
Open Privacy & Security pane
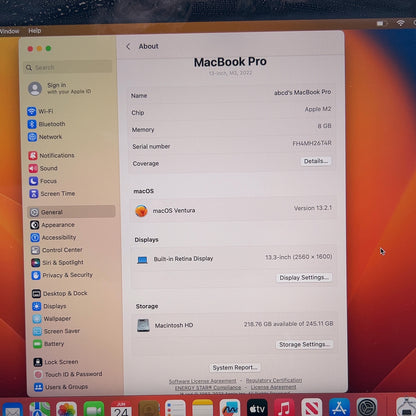click(x=62, y=275)
